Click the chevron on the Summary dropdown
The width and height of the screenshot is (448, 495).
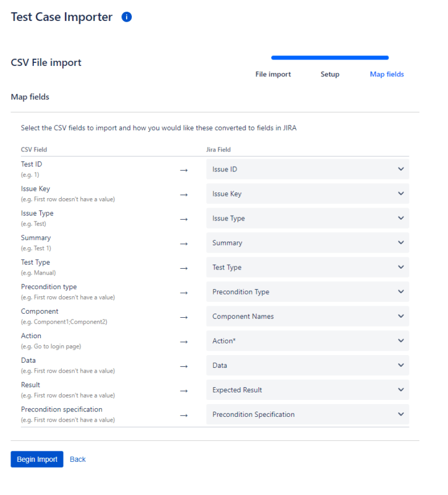401,243
